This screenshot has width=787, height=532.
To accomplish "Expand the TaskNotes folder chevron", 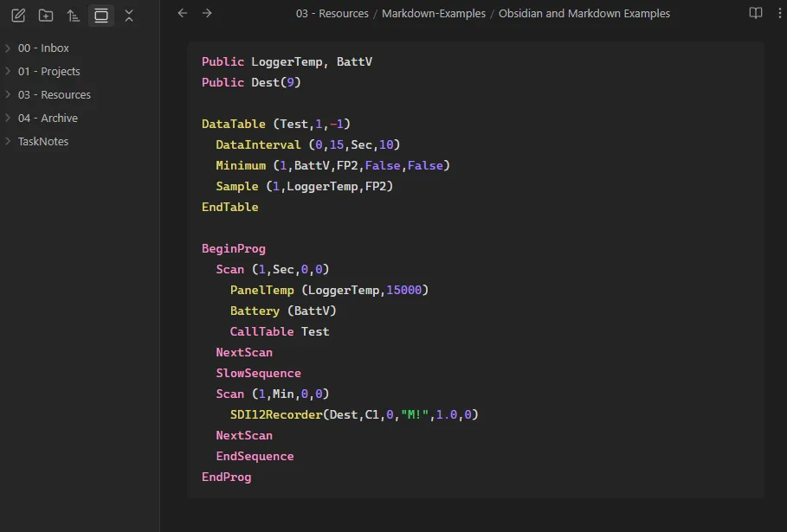I will (8, 141).
